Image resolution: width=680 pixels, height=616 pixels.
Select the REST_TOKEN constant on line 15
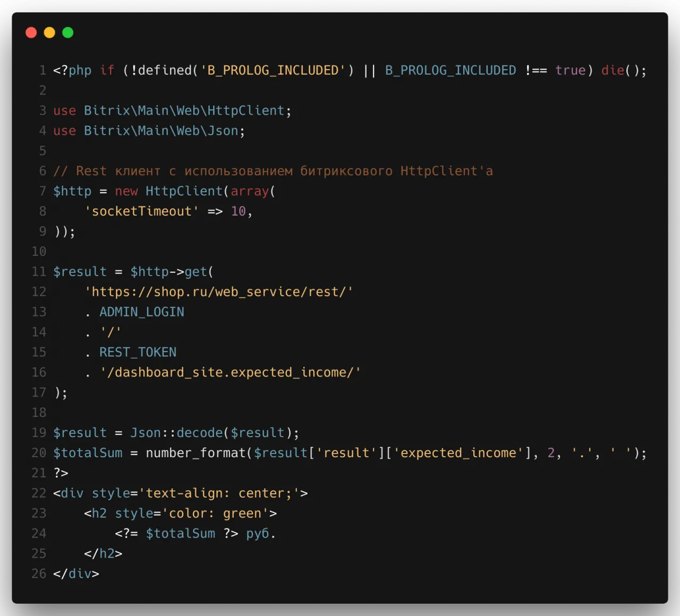point(138,352)
